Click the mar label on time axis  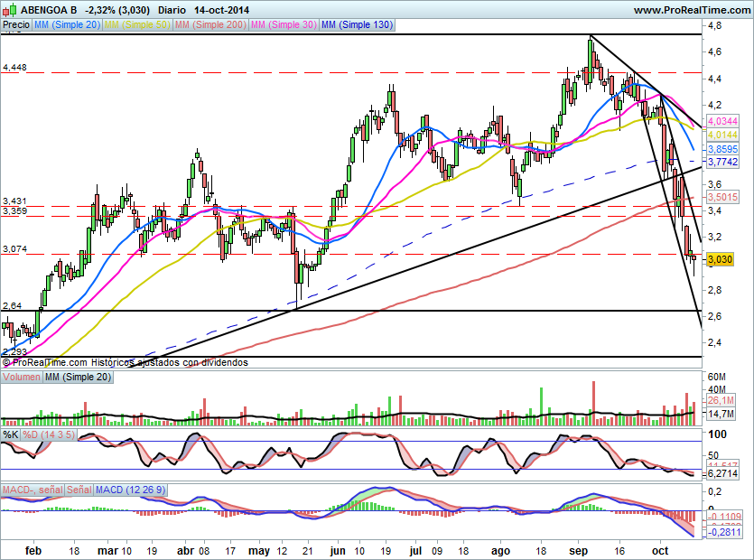(x=107, y=551)
